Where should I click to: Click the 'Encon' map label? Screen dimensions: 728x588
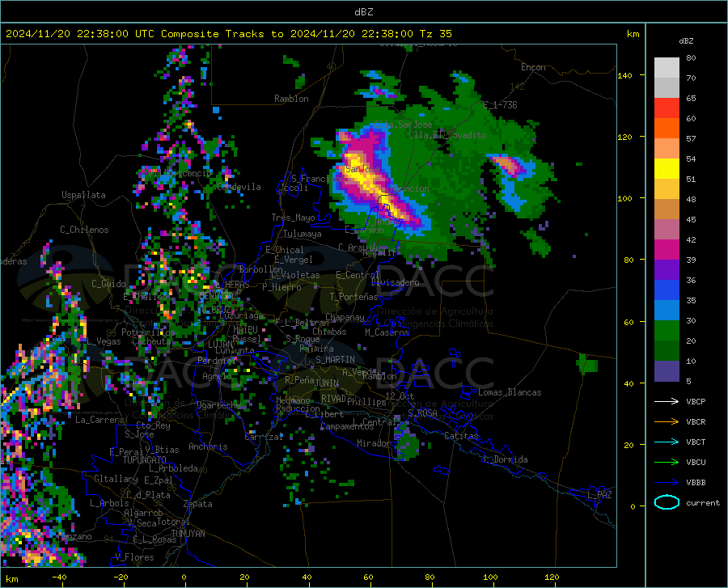point(533,67)
